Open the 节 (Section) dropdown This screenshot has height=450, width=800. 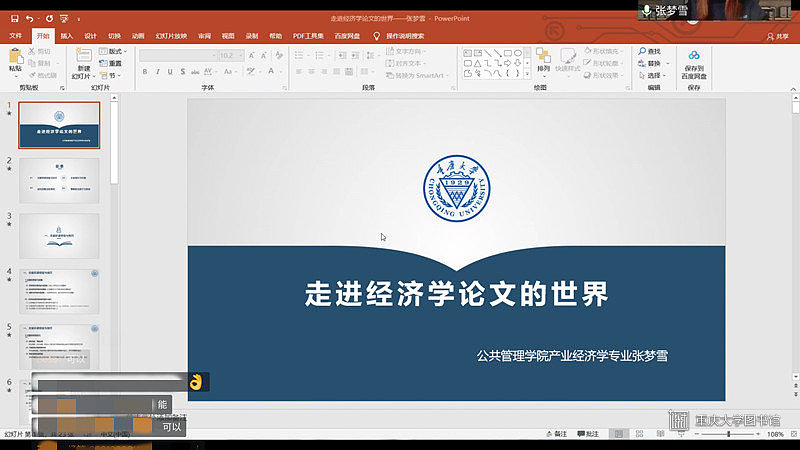pyautogui.click(x=110, y=76)
